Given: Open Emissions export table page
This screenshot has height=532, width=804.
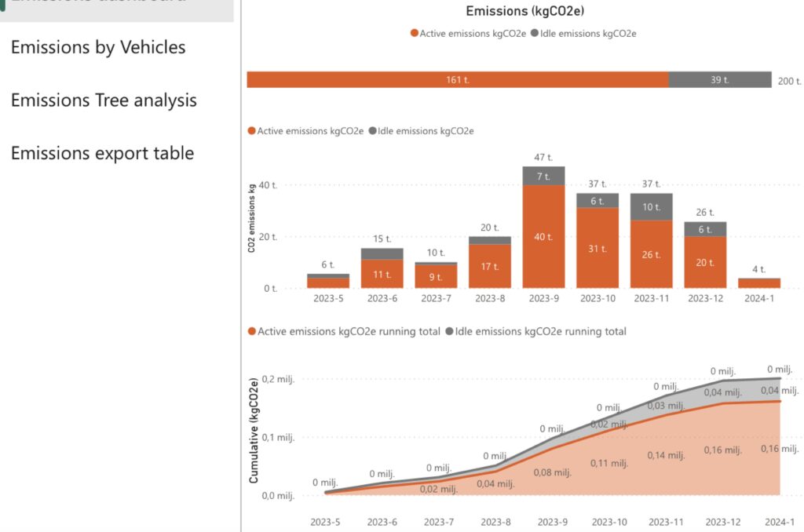Looking at the screenshot, I should [102, 153].
